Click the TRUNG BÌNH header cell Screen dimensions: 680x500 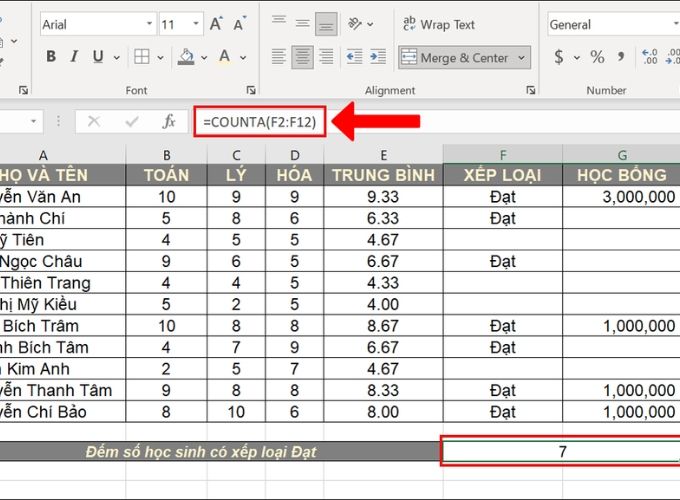[x=383, y=175]
